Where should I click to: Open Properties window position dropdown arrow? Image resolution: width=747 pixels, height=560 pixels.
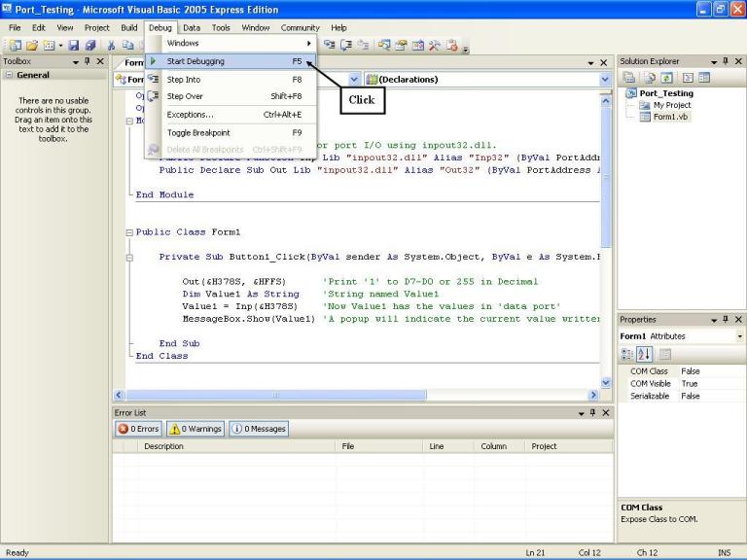pos(714,320)
